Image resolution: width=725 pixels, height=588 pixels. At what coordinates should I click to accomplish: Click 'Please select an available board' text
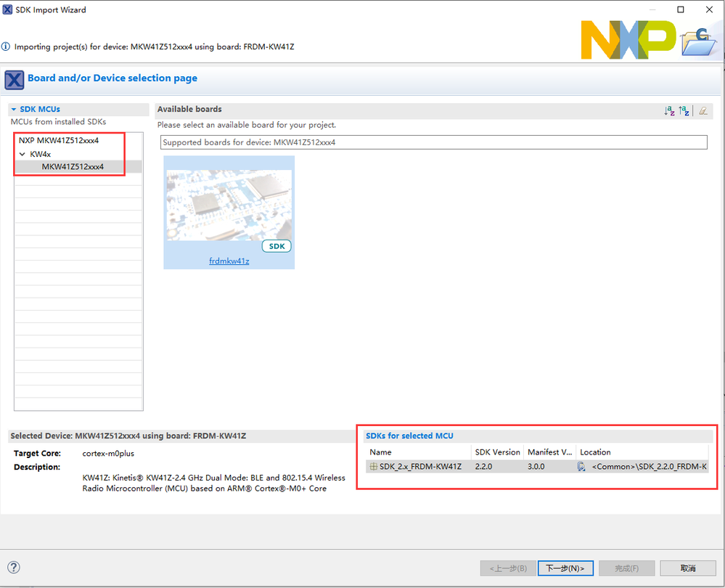(247, 125)
